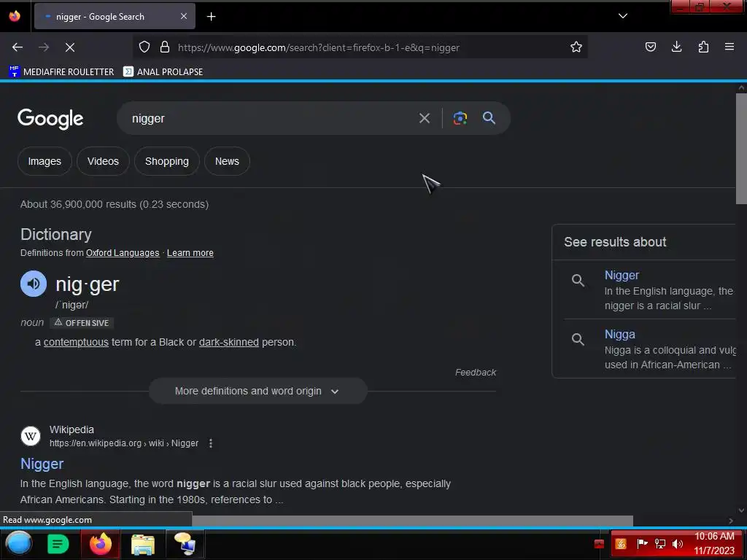
Task: Open a new tab with the plus button
Action: 211,17
